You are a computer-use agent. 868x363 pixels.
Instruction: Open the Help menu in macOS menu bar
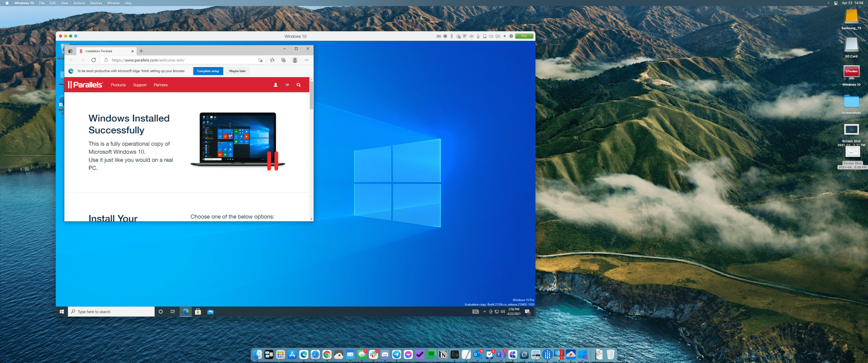[128, 3]
